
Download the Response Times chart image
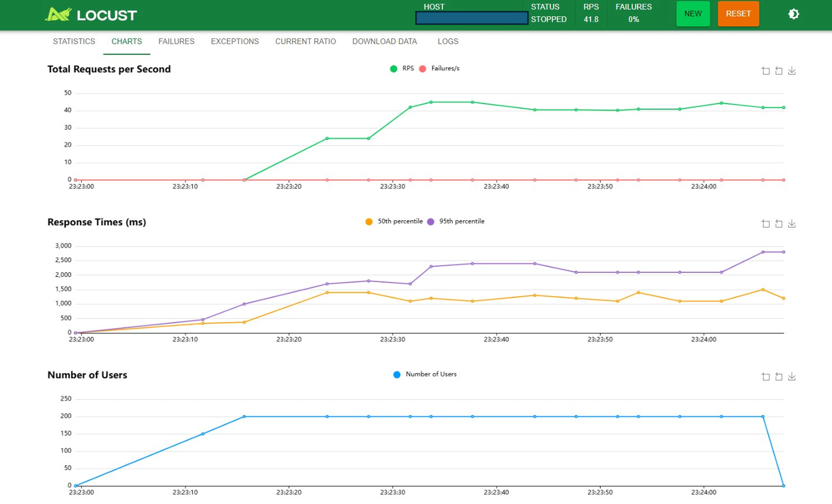coord(792,223)
